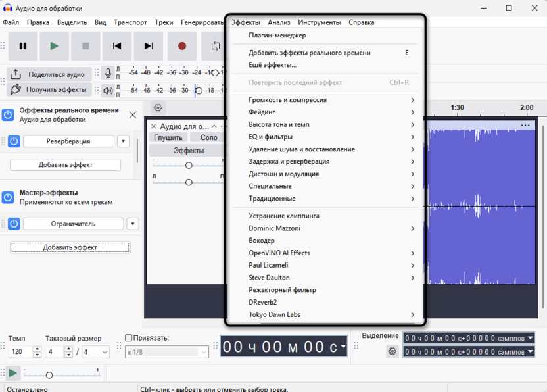This screenshot has width=547, height=392.
Task: Open the track's three-dot menu in waveform header
Action: click(525, 126)
